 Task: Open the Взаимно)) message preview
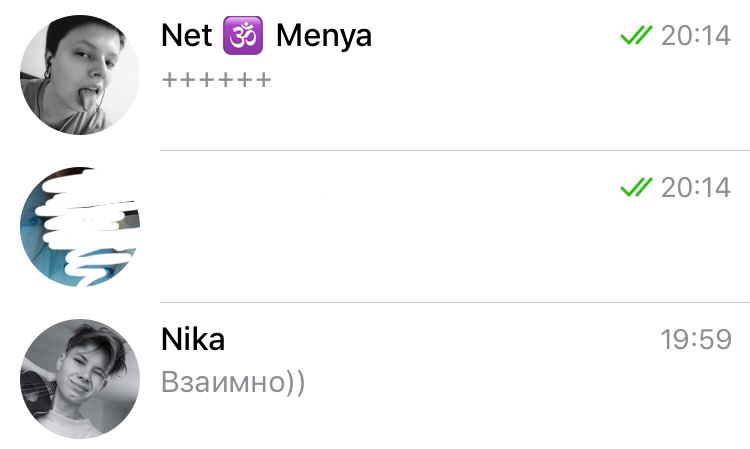pos(233,382)
